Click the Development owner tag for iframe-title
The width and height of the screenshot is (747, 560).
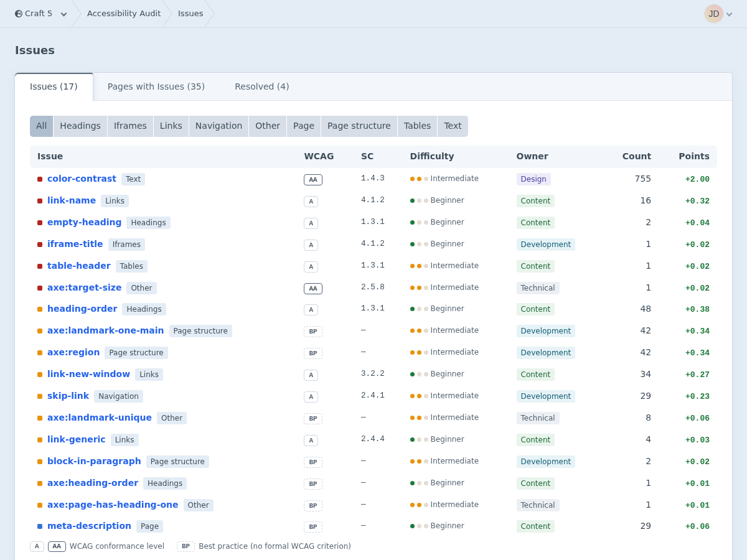coord(546,245)
